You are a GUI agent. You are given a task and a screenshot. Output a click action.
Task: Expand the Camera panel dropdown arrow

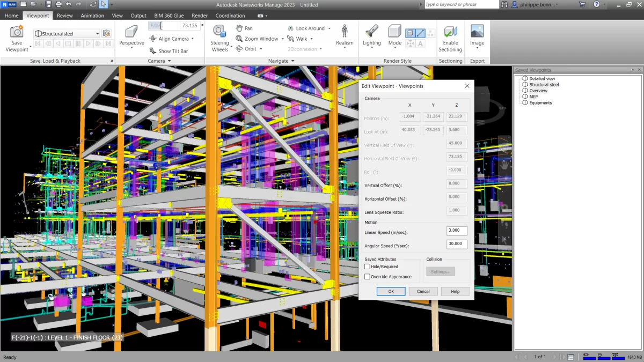tap(170, 61)
